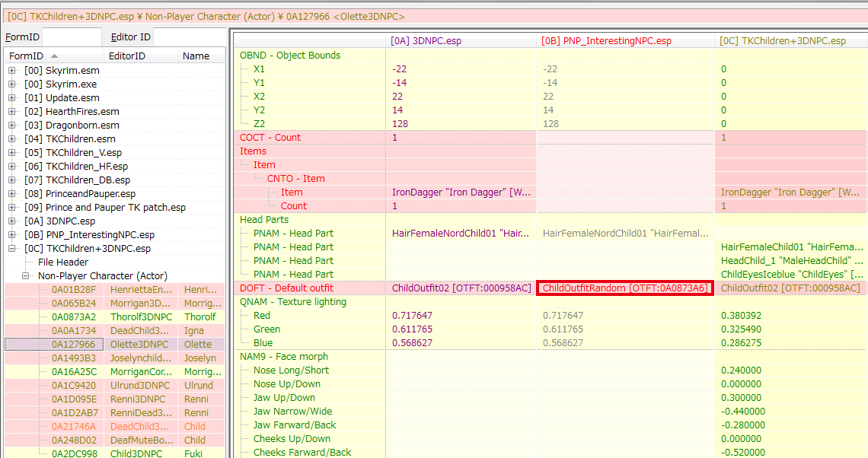
Task: Select record 0A21746A DeadChild3...
Action: click(114, 427)
